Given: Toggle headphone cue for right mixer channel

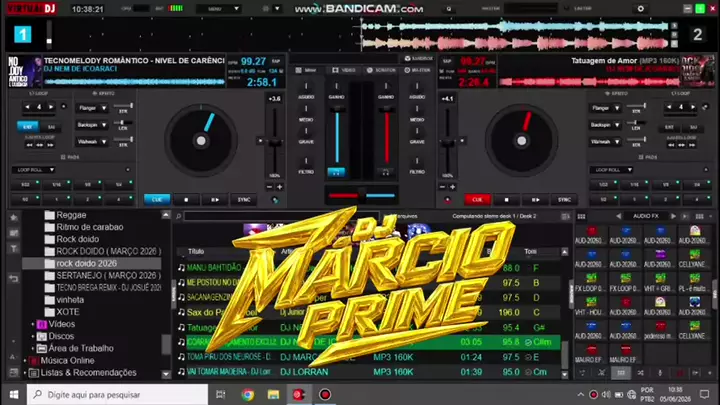Looking at the screenshot, I should [386, 173].
